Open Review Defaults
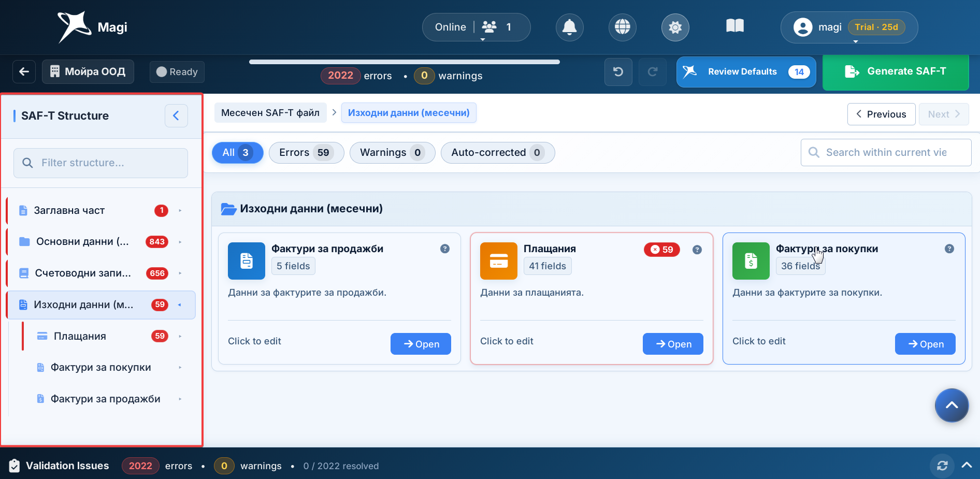 [746, 71]
